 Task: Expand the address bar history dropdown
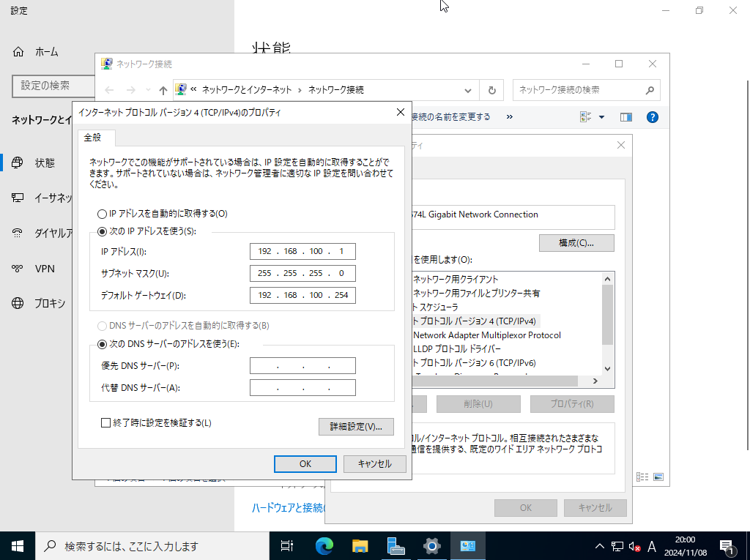coord(469,90)
